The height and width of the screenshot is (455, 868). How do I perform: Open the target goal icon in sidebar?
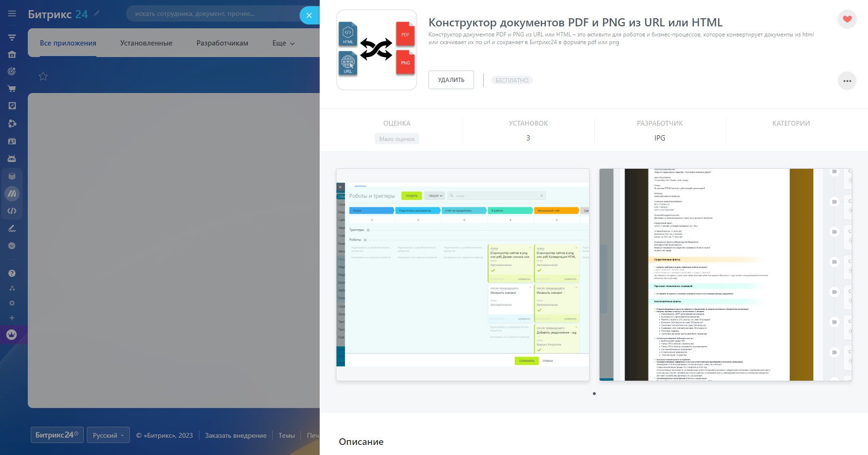tap(12, 71)
